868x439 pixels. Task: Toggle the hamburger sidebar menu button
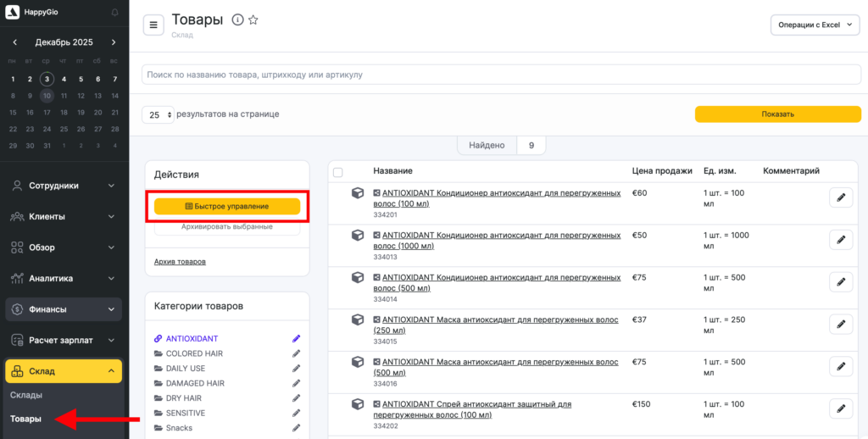point(153,25)
